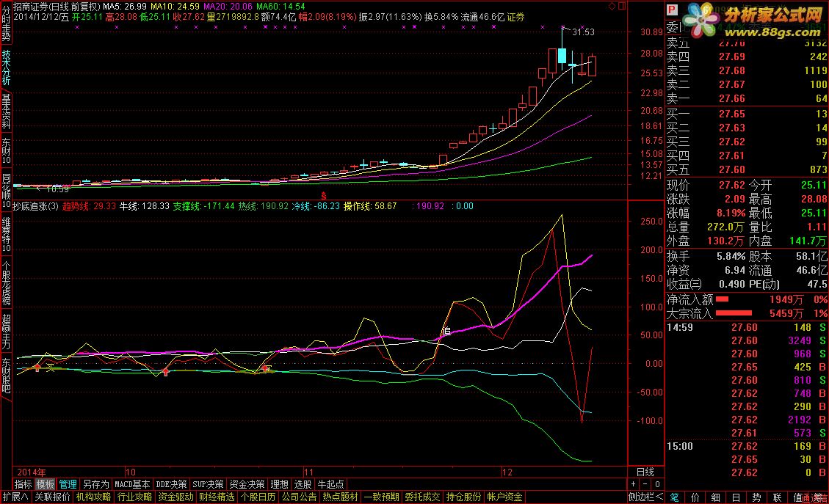Collapse the sidebar with 侧边栏< button
This screenshot has height=504, width=829.
tap(645, 497)
